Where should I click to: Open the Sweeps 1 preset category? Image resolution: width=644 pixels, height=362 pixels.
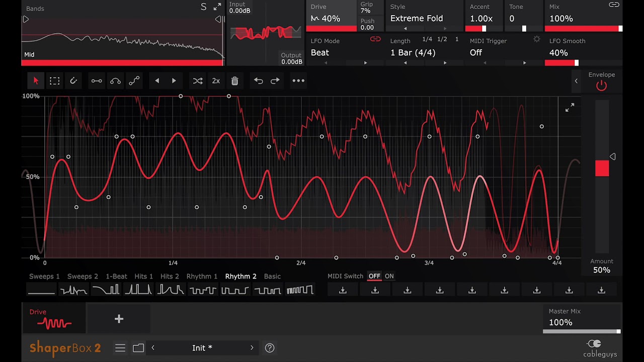pyautogui.click(x=44, y=276)
